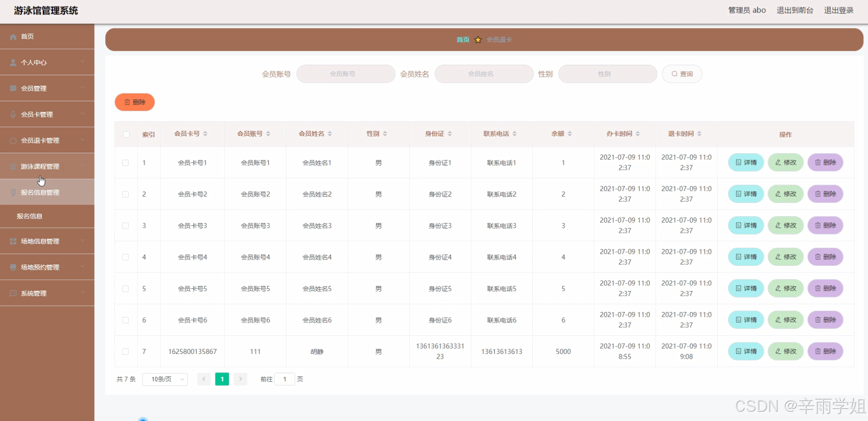Click the 前往 page number input field
This screenshot has height=421, width=868.
pyautogui.click(x=285, y=379)
